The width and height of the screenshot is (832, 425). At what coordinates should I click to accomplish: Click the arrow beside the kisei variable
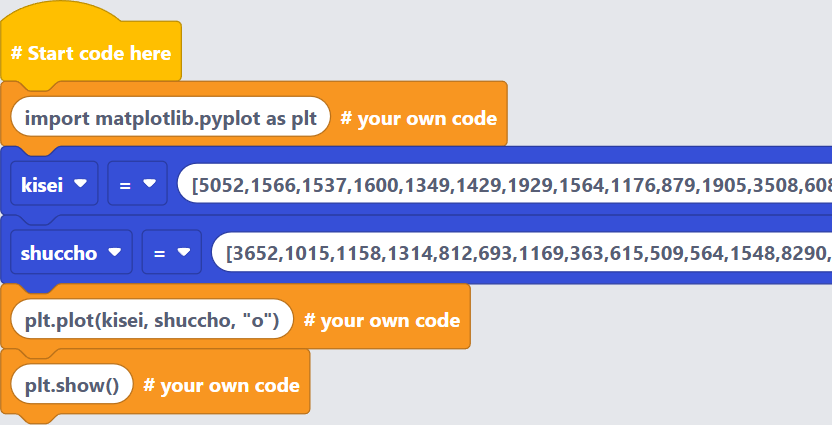coord(80,183)
